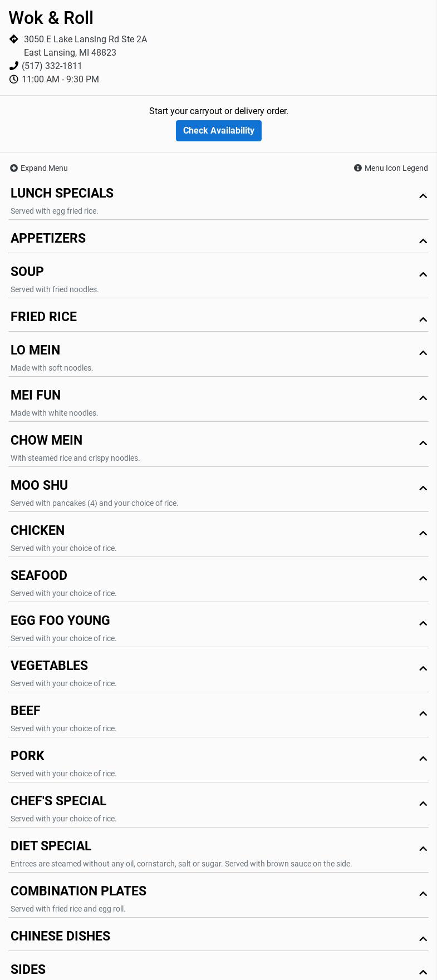Select the Combination Plates heading
The image size is (437, 980).
[78, 891]
